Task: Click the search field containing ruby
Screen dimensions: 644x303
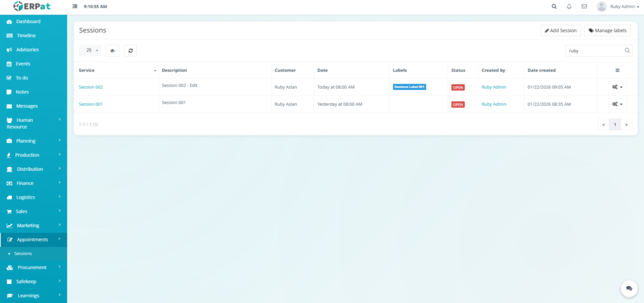Action: click(x=594, y=50)
